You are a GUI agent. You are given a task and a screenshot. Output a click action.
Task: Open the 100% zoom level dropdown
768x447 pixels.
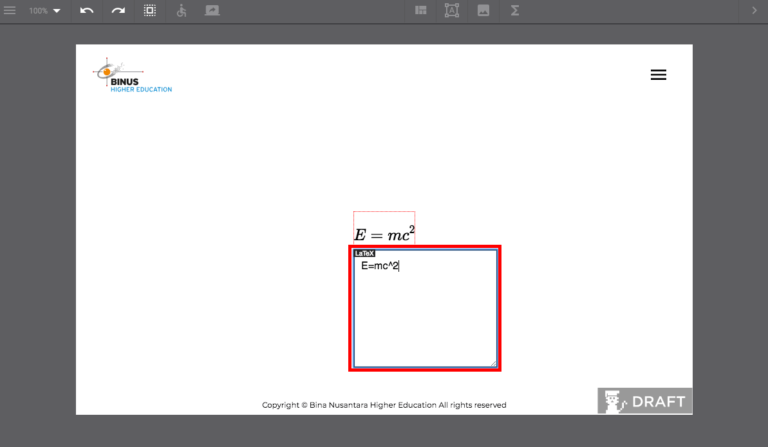click(44, 10)
